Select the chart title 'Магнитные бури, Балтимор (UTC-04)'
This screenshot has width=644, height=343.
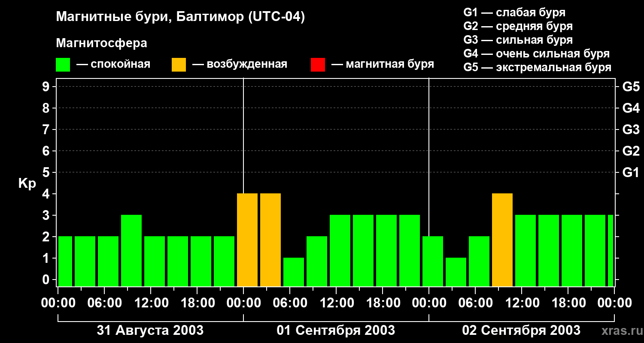(180, 18)
